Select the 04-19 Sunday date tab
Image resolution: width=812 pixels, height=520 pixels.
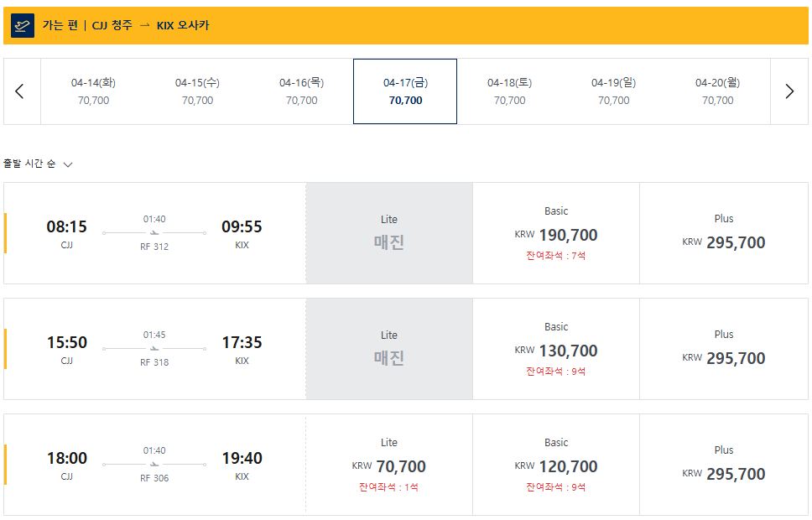pyautogui.click(x=614, y=91)
